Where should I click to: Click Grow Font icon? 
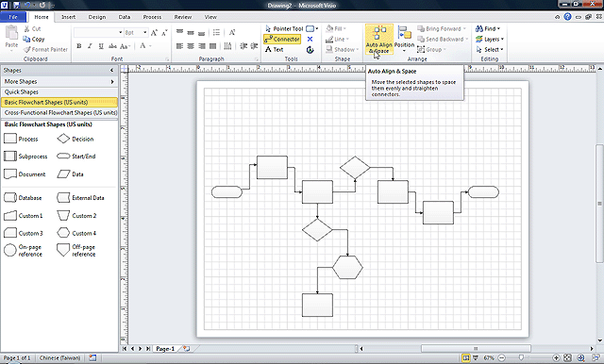tap(154, 33)
